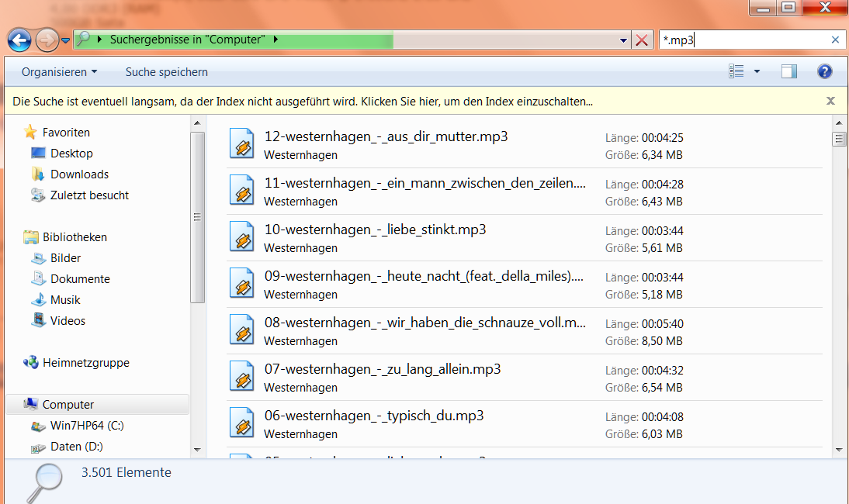The width and height of the screenshot is (849, 504).
Task: Click file icon of 12-westernhagen aus_dir_mutter
Action: (241, 143)
